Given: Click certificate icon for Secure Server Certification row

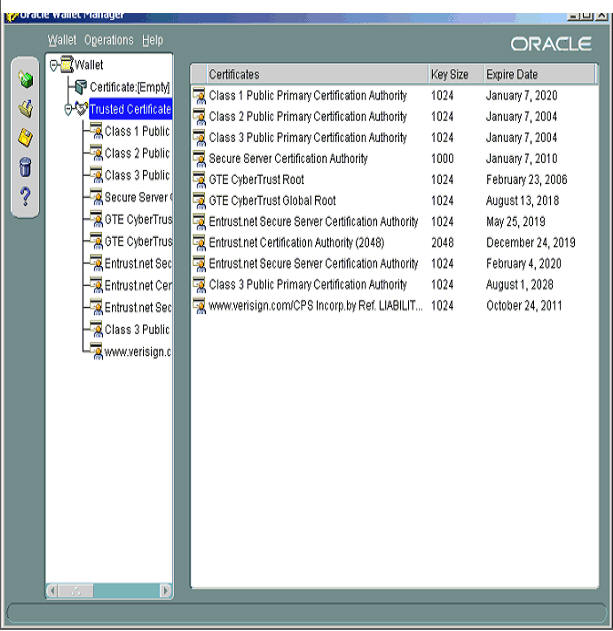Looking at the screenshot, I should (199, 159).
